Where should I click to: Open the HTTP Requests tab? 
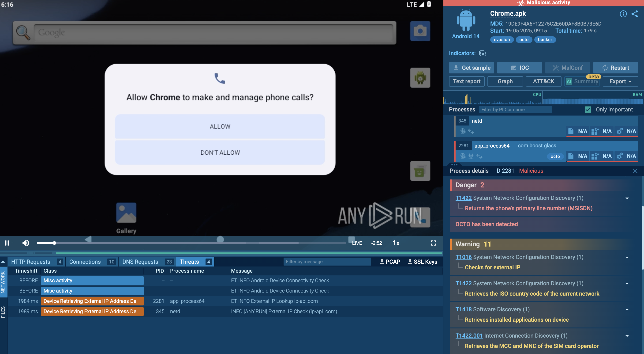tap(31, 262)
